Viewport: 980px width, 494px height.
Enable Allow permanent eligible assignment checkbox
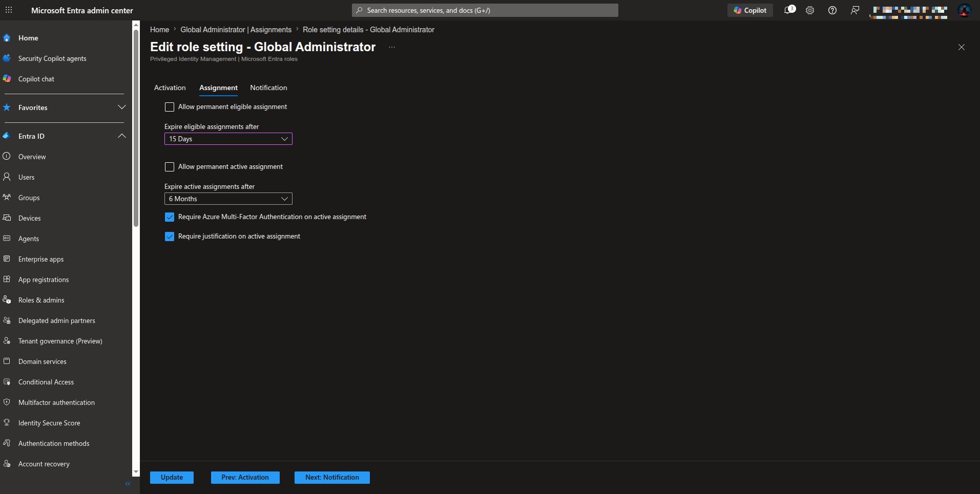pyautogui.click(x=170, y=107)
